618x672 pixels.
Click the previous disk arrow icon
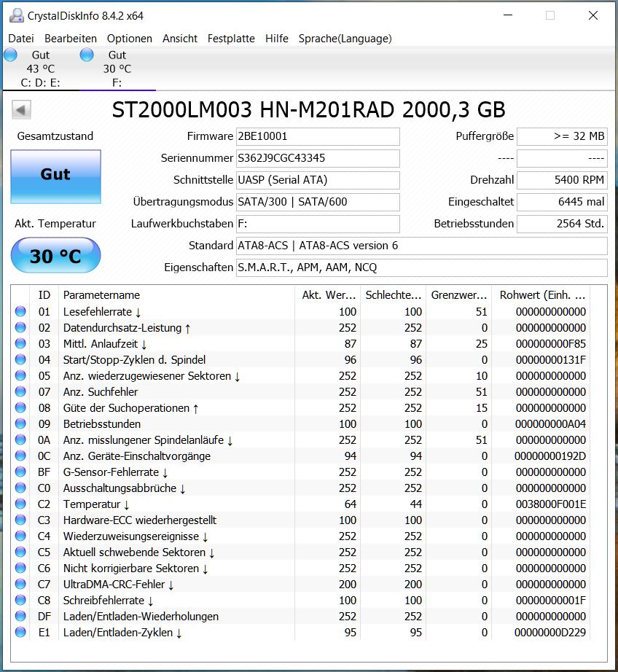[x=21, y=110]
